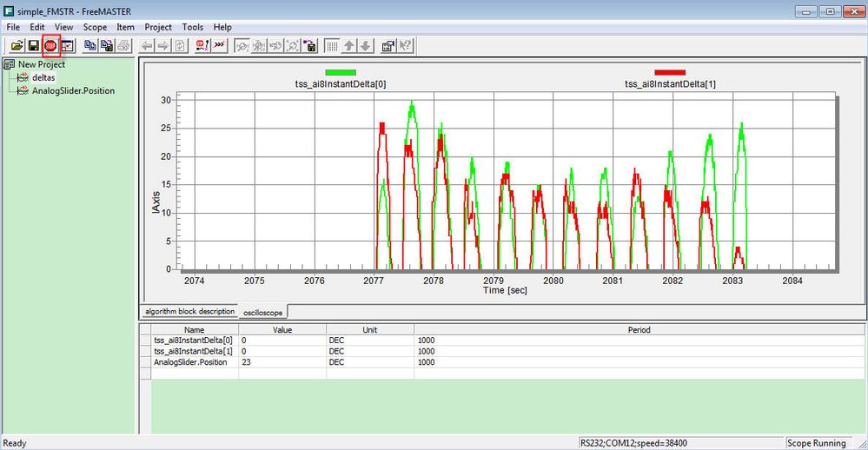
Task: Click the export graph to disk icon
Action: point(310,45)
